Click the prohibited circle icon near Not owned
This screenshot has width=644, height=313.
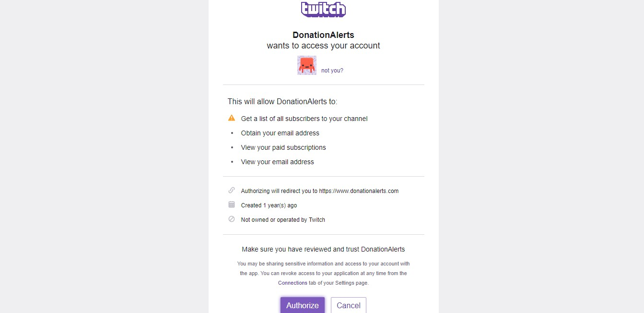[x=232, y=219]
